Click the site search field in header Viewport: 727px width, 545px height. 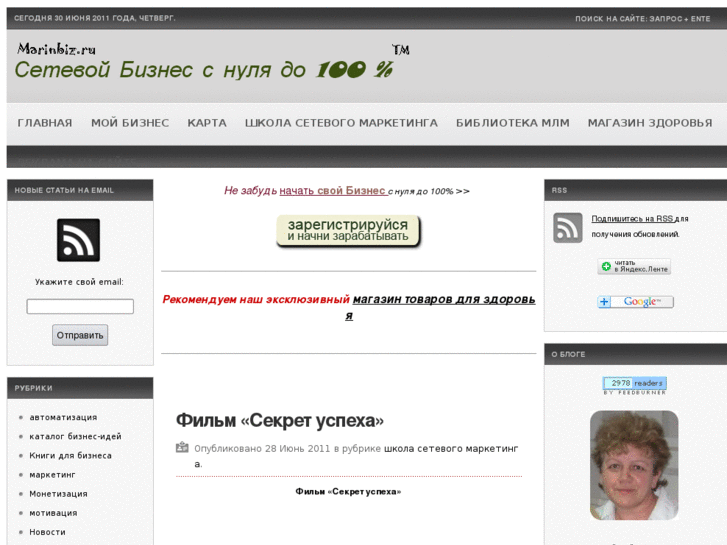(x=643, y=19)
